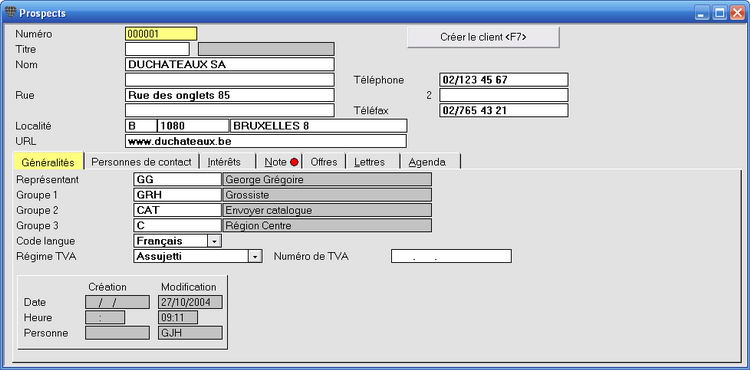Image resolution: width=750 pixels, height=370 pixels.
Task: Click the red dot on Note tab
Action: coord(294,162)
